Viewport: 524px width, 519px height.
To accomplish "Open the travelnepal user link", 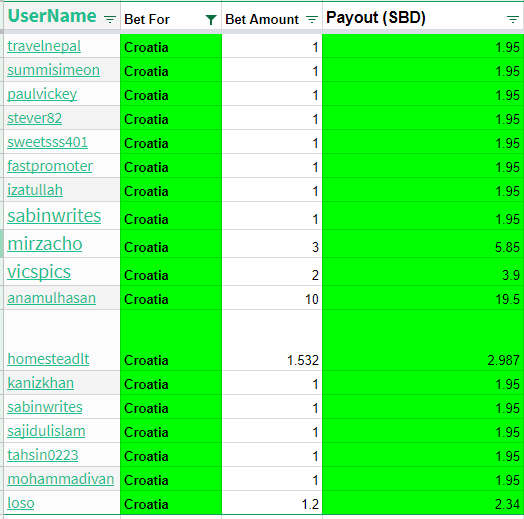I will click(x=44, y=46).
